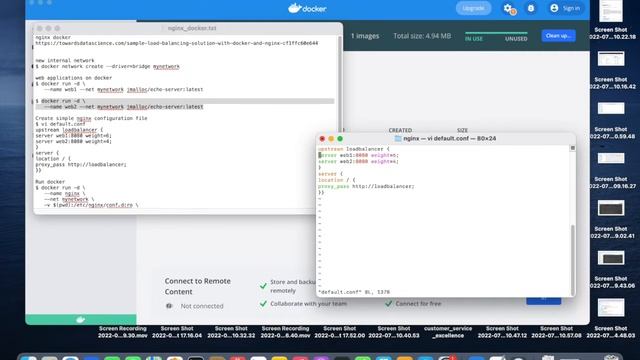This screenshot has width=640, height=360.
Task: Click the terminal scroll indicator at top right
Action: click(x=572, y=148)
